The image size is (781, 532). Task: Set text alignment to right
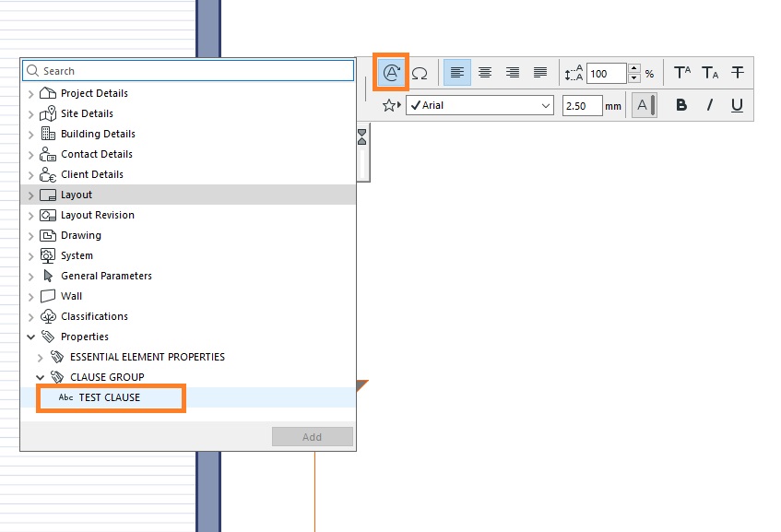click(x=513, y=73)
